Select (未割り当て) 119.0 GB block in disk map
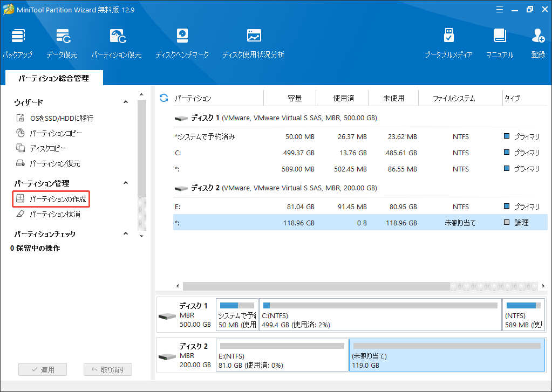This screenshot has height=392, width=552. pos(447,355)
